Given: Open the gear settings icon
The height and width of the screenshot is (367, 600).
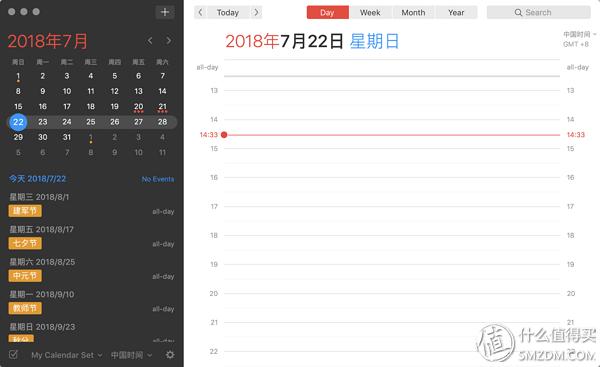Looking at the screenshot, I should coord(170,355).
